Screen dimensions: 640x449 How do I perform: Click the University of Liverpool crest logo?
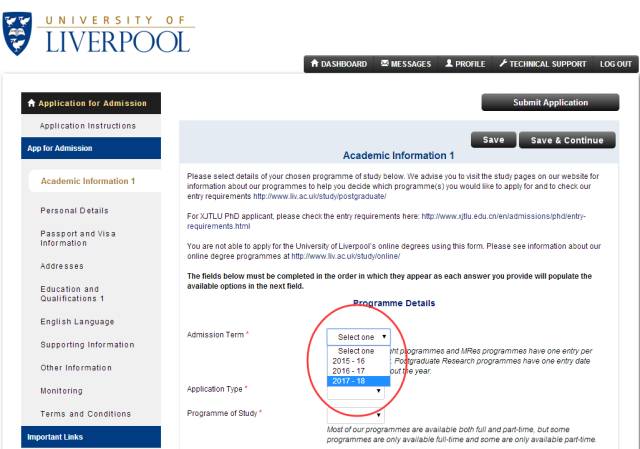pyautogui.click(x=17, y=33)
